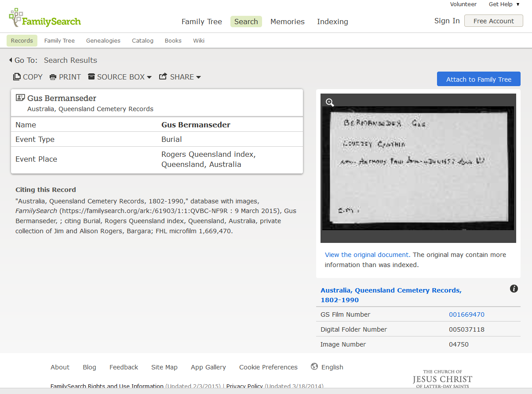The image size is (532, 394).
Task: Go back to Search Results
Action: (x=70, y=60)
